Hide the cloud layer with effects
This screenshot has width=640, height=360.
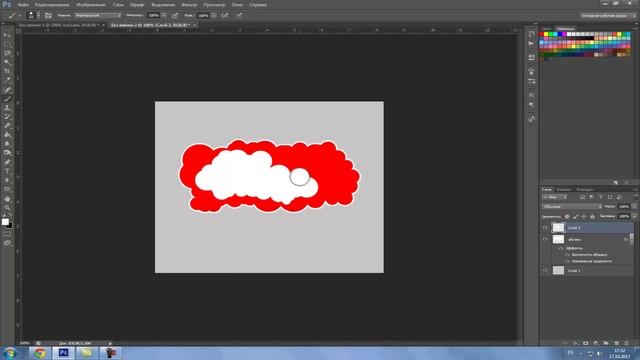point(545,239)
